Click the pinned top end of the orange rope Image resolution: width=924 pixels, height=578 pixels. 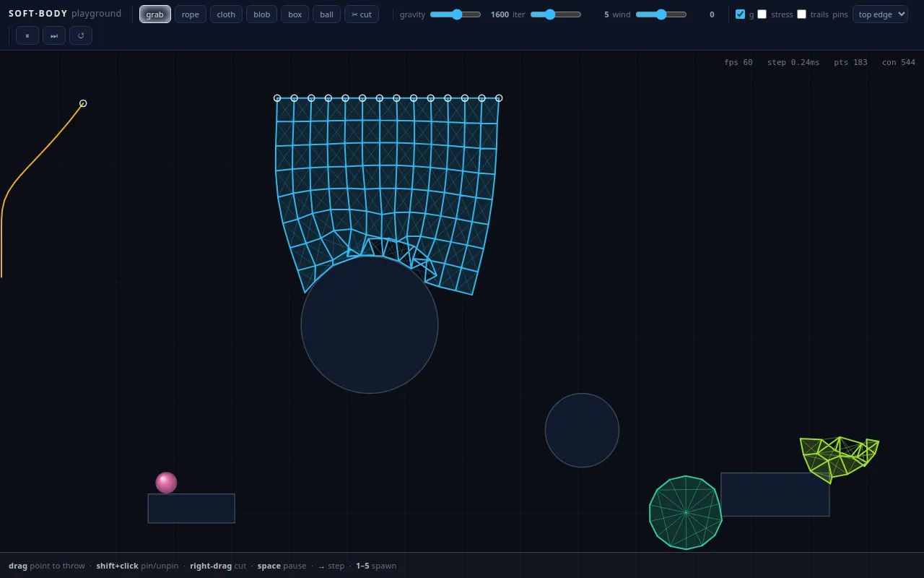[83, 103]
